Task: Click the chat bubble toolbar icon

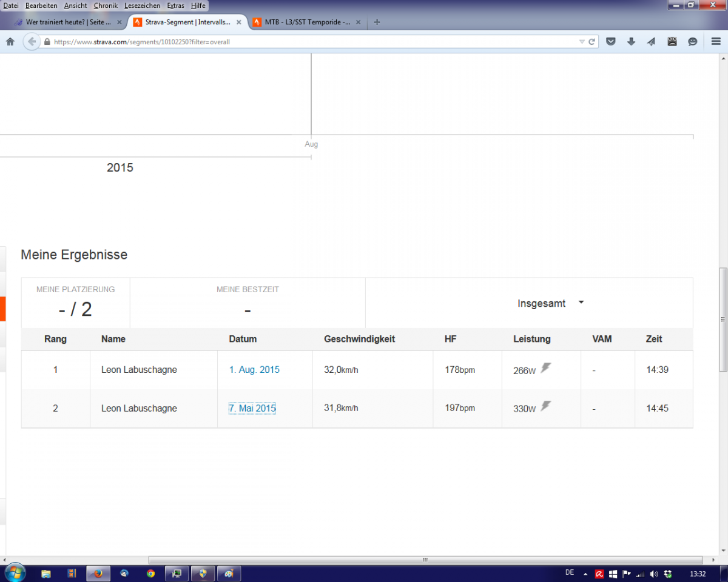Action: [x=692, y=42]
